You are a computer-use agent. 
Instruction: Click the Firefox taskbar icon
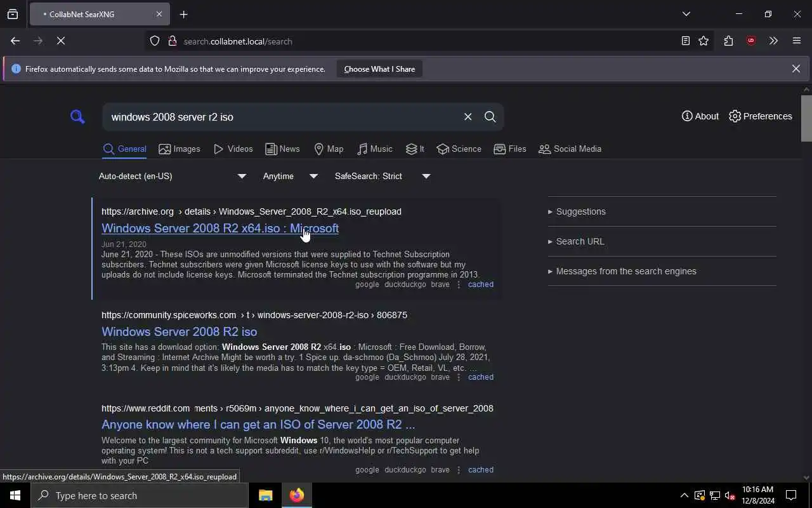[297, 495]
